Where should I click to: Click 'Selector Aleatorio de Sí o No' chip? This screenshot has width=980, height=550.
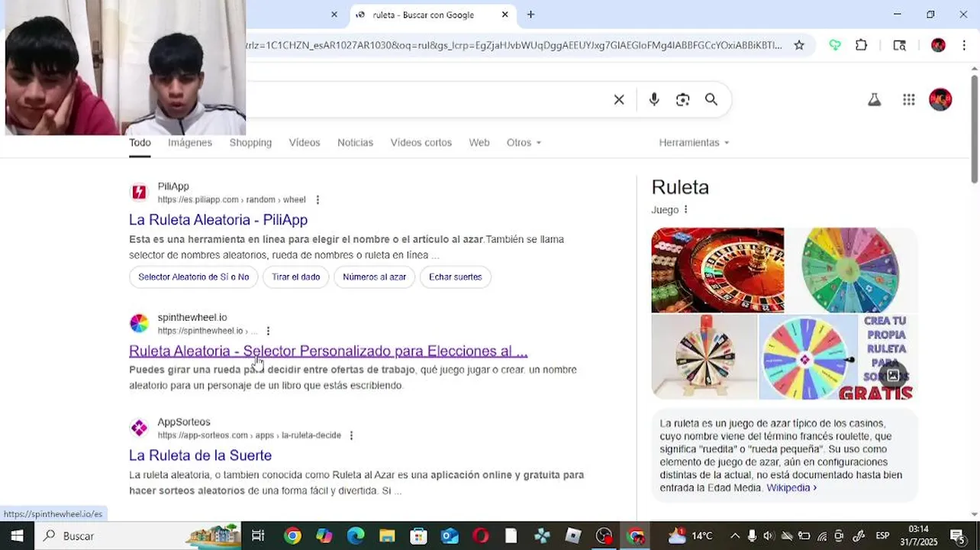(x=193, y=277)
